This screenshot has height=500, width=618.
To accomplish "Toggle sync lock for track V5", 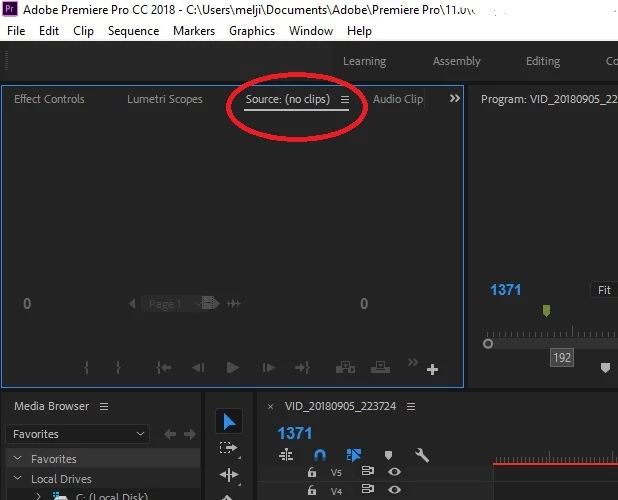I will coord(368,471).
